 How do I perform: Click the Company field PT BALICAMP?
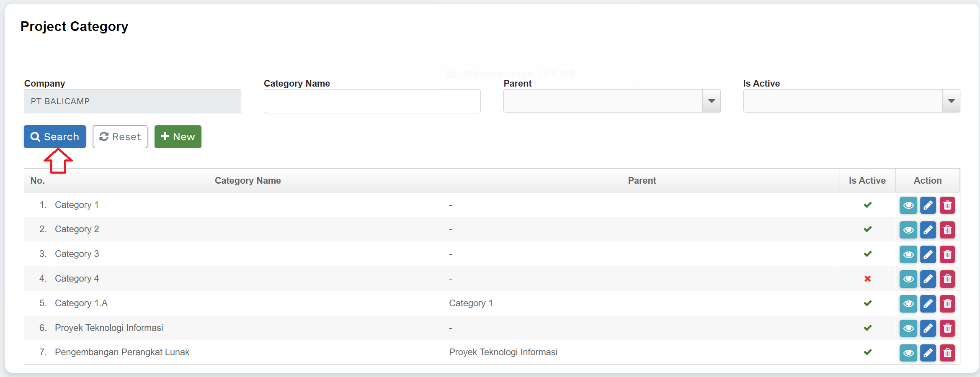[x=132, y=101]
